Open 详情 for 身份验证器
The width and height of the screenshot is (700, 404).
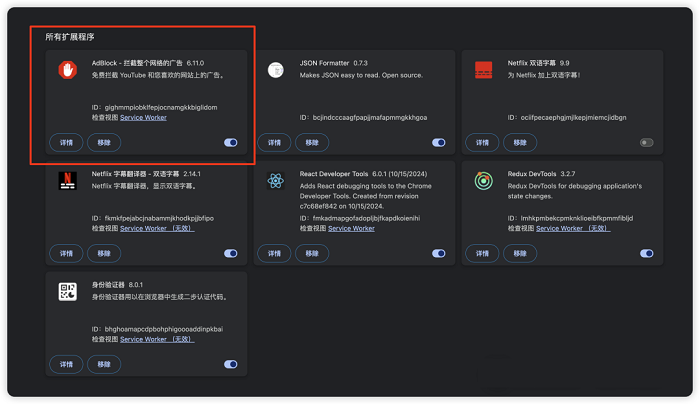[x=66, y=364]
